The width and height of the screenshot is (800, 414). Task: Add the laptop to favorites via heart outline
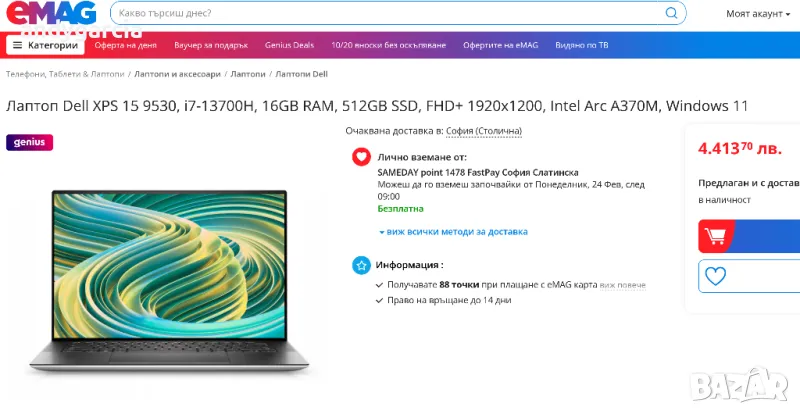click(715, 276)
